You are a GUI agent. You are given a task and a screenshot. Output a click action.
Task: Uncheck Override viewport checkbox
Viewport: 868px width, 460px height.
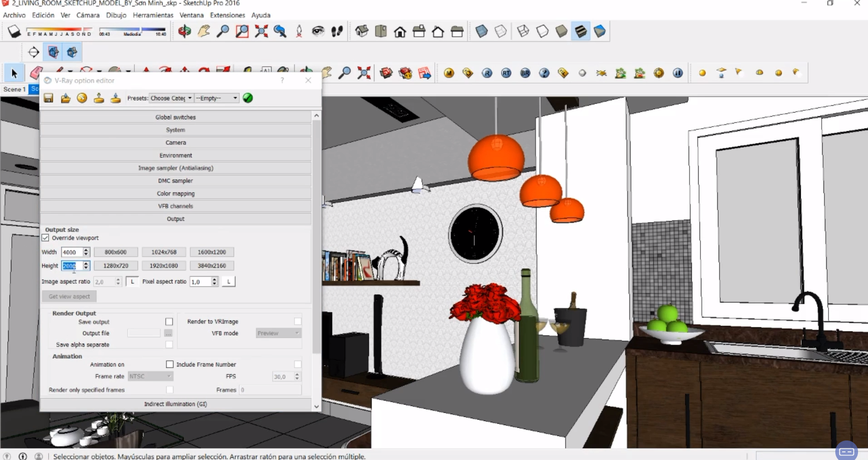pyautogui.click(x=45, y=238)
